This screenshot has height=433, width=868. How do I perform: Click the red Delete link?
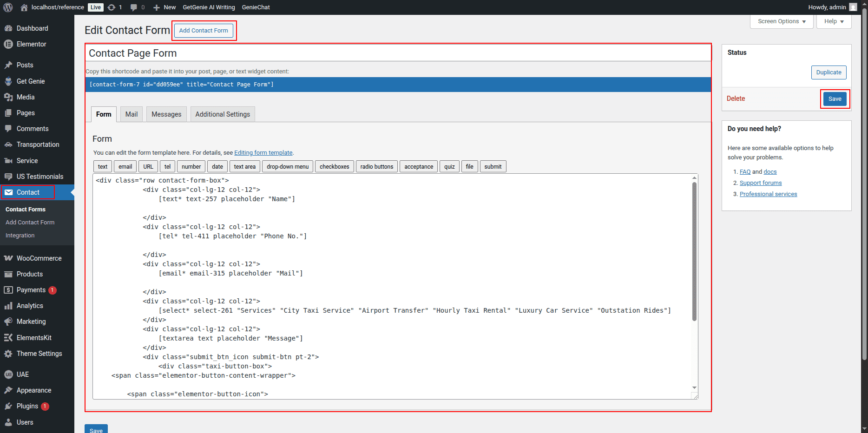pos(736,98)
